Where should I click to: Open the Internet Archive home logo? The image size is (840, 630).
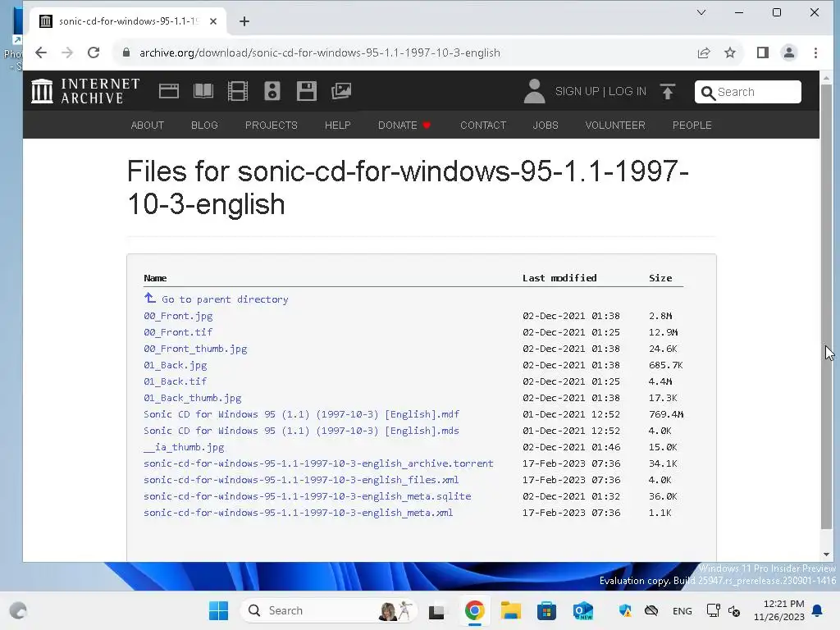click(x=85, y=91)
